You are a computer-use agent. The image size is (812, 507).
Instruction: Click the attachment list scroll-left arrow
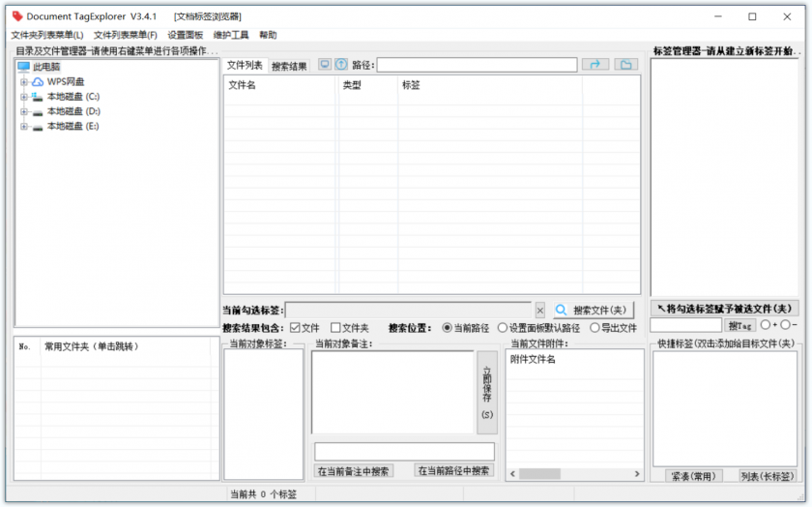click(512, 474)
